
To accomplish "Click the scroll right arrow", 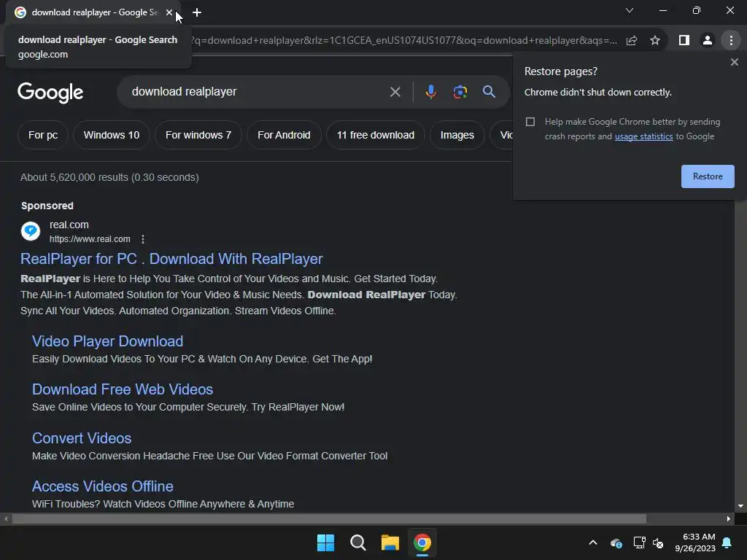I will pyautogui.click(x=729, y=519).
